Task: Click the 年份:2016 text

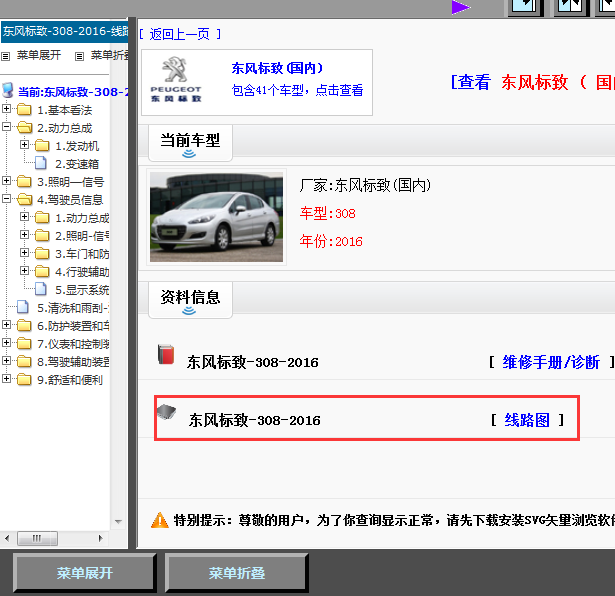Action: click(331, 241)
